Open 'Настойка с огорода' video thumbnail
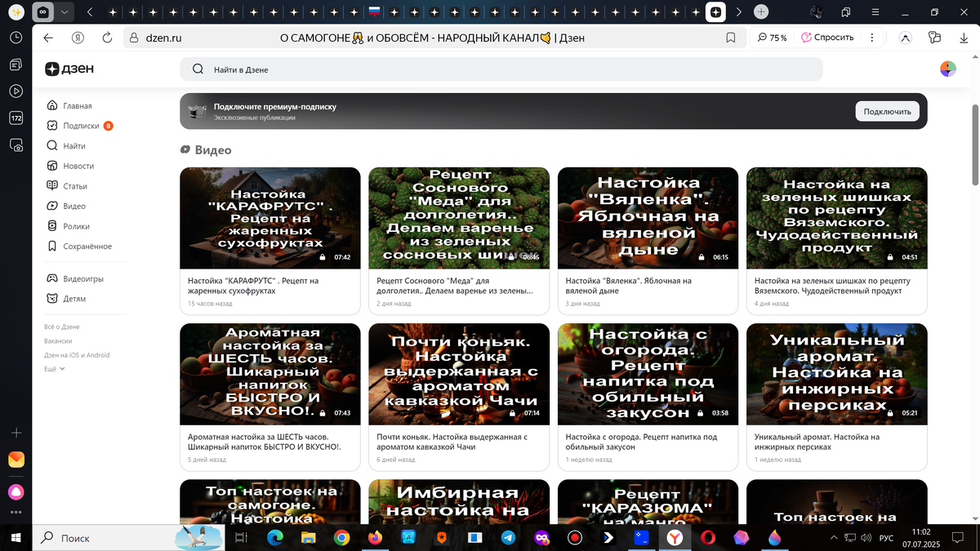Screen dimensions: 980x551 (x=648, y=375)
